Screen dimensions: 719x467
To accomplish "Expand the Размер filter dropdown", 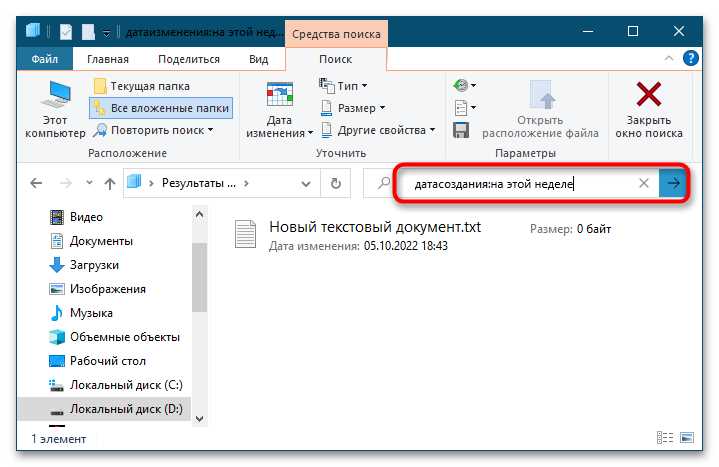I will pyautogui.click(x=353, y=108).
